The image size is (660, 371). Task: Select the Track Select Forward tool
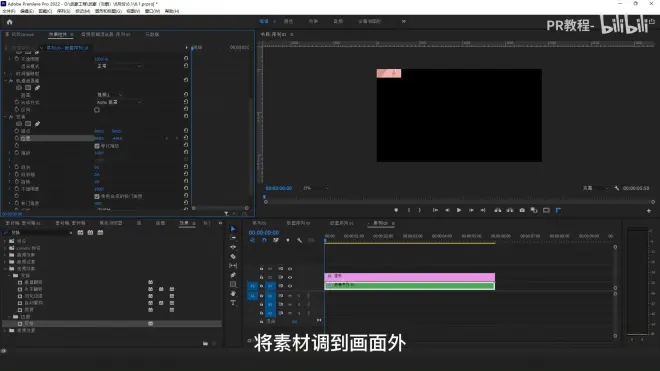233,238
